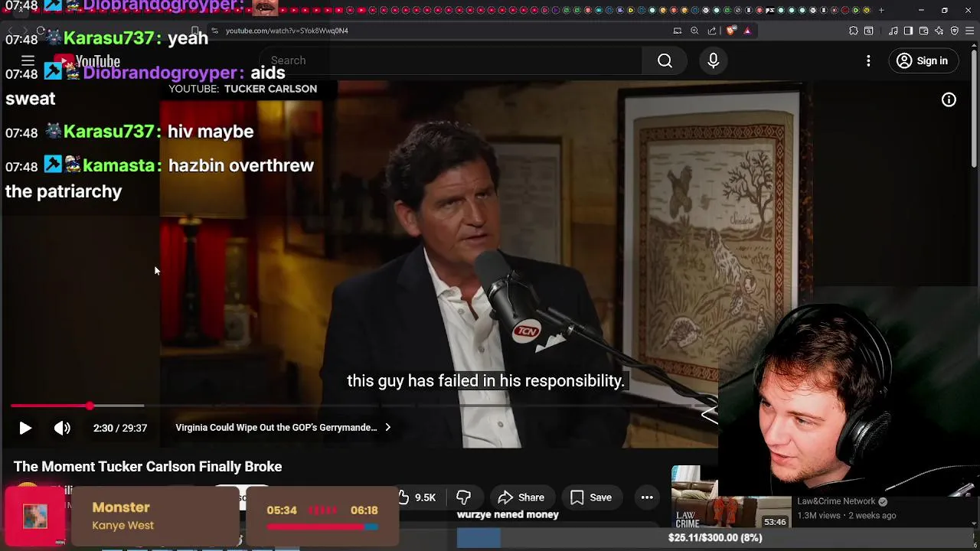Image resolution: width=980 pixels, height=551 pixels.
Task: Click the find-in-page toolbar icon
Action: coord(869,31)
